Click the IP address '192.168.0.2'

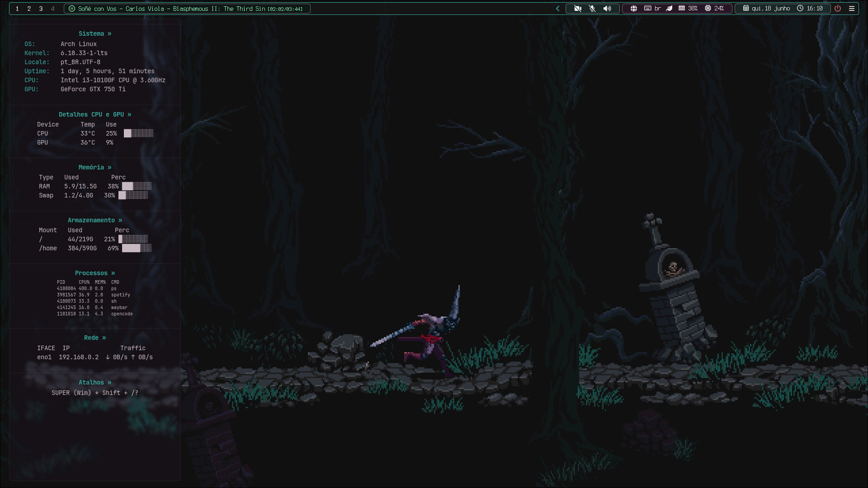tap(79, 357)
